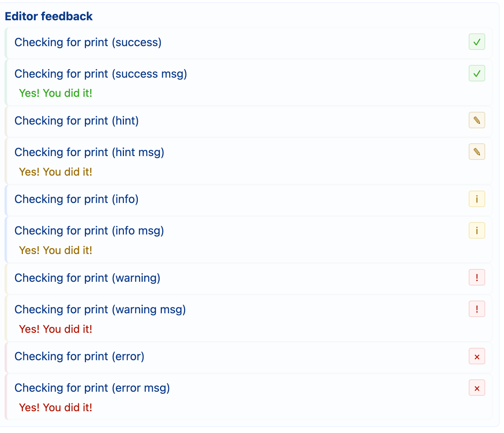Image resolution: width=504 pixels, height=433 pixels.
Task: Click the red X icon for print (error)
Action: click(x=477, y=356)
